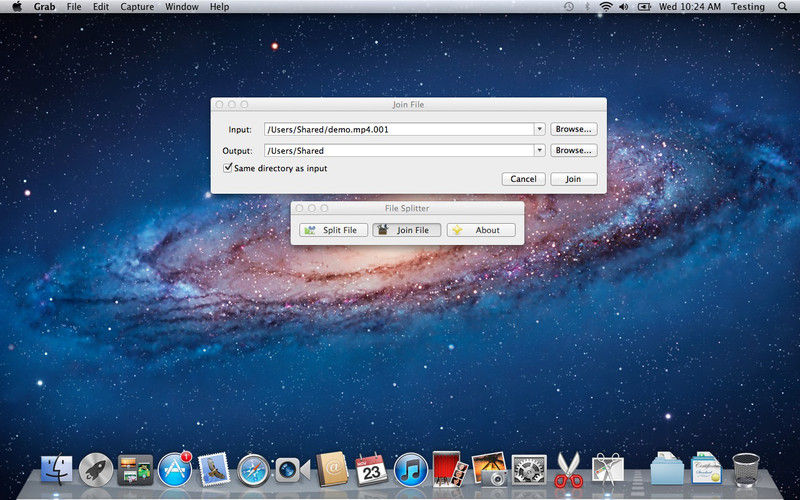Launch Launchpad rocket icon in Dock
The width and height of the screenshot is (800, 500).
click(96, 469)
